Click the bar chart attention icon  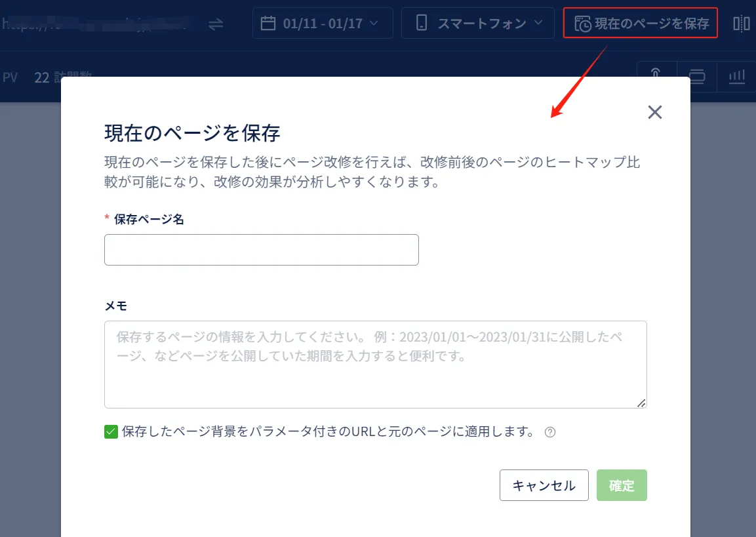(x=737, y=76)
